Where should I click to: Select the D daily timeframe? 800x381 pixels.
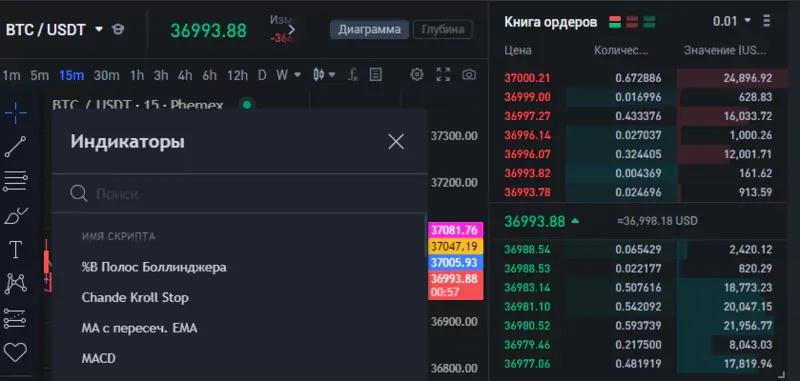[262, 75]
